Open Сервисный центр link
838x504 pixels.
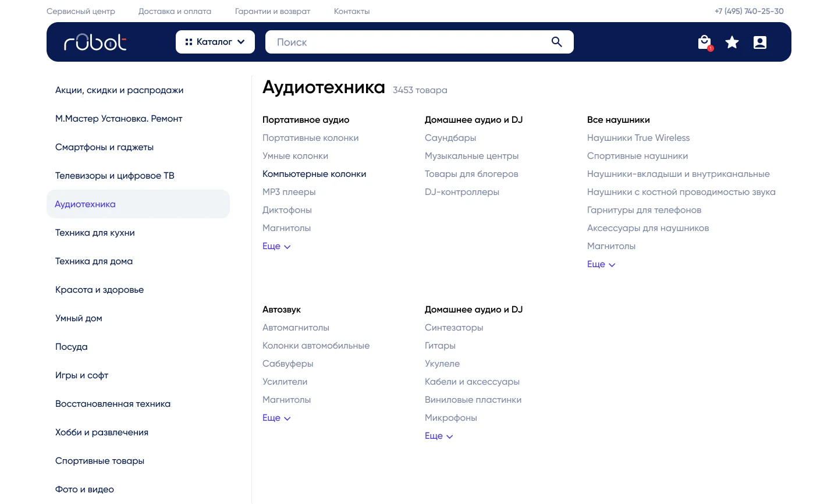point(81,11)
